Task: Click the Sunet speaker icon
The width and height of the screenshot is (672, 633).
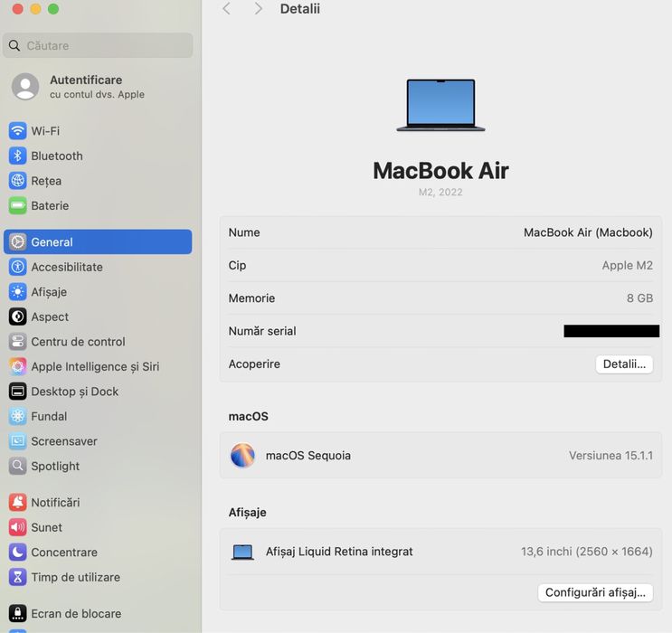Action: [17, 526]
